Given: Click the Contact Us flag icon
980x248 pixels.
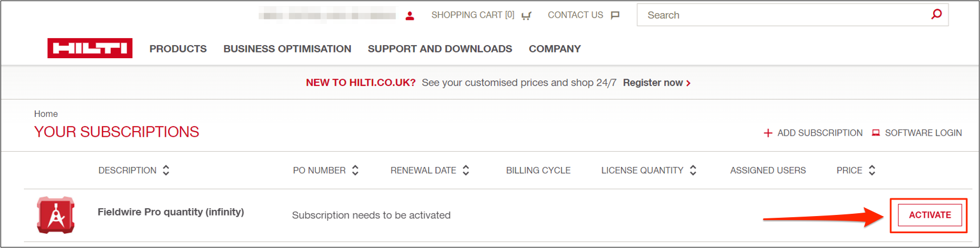Looking at the screenshot, I should tap(615, 15).
